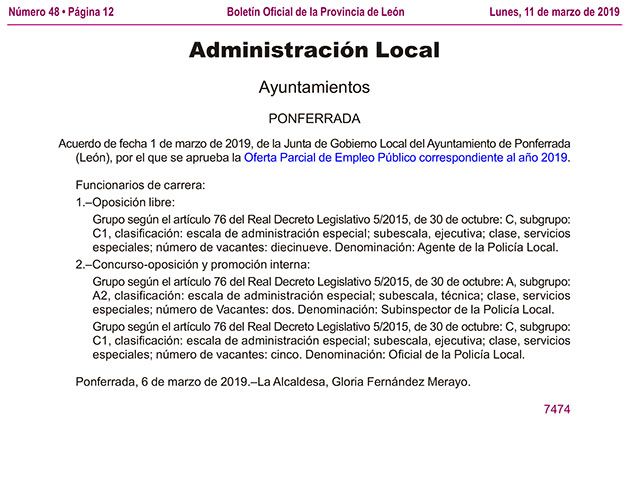
Task: Select the 'Ayuntamientos' subheading
Action: (314, 87)
